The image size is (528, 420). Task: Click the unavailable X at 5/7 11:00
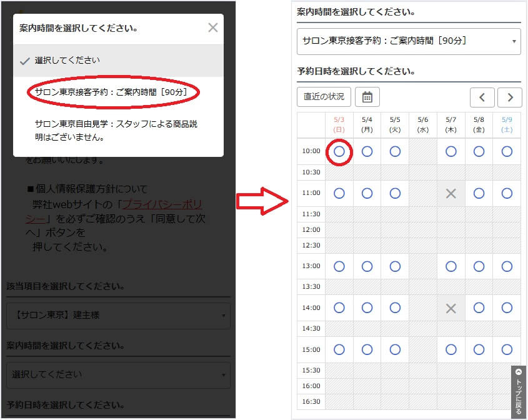(451, 194)
